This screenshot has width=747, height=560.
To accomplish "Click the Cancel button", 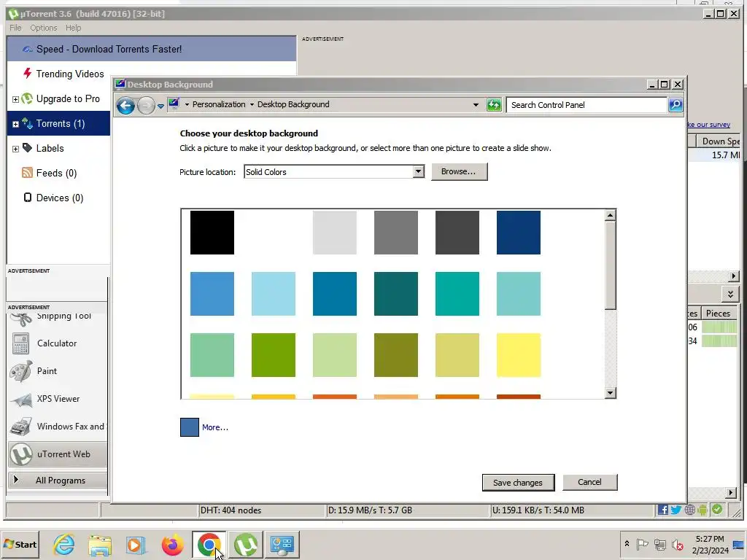I will pos(589,482).
